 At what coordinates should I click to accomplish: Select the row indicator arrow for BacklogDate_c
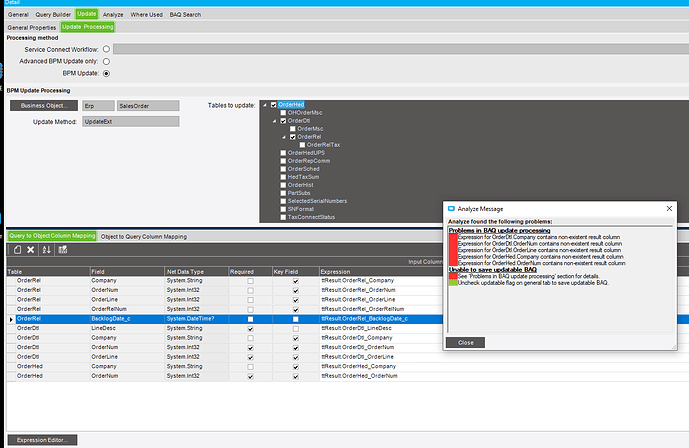(x=11, y=319)
